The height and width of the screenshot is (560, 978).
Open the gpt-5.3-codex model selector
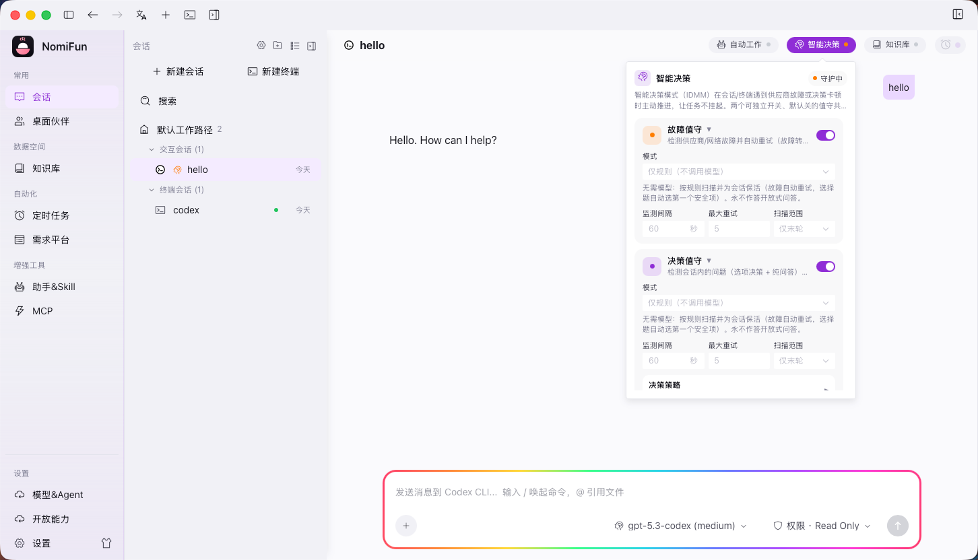(681, 526)
